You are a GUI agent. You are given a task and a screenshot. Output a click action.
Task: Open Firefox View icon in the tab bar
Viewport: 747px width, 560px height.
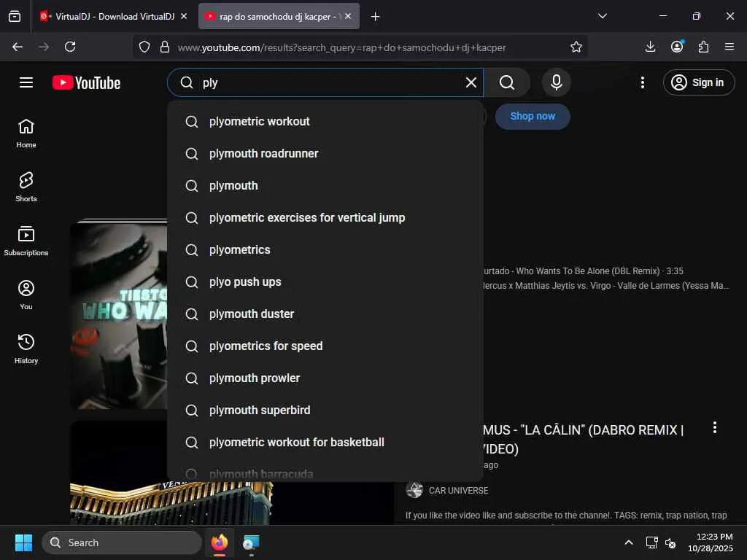[x=15, y=17]
